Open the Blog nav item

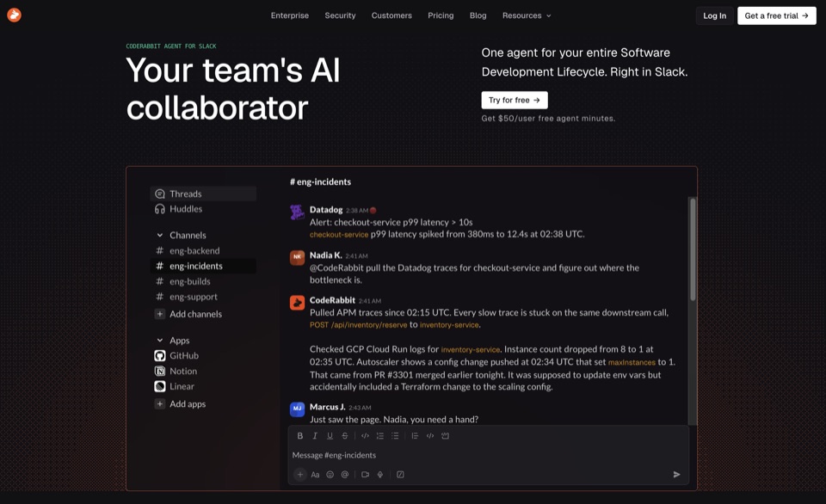478,15
